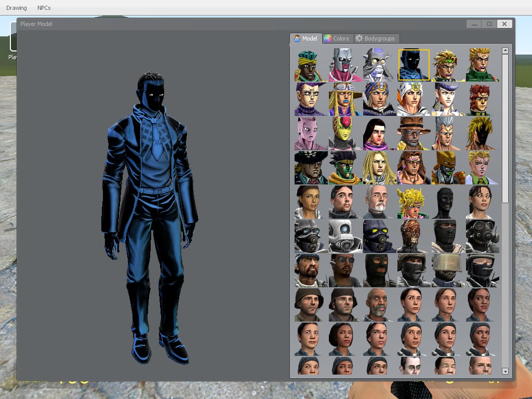The width and height of the screenshot is (532, 399).
Task: Select the brown-haired model with pink headband
Action: click(x=414, y=168)
